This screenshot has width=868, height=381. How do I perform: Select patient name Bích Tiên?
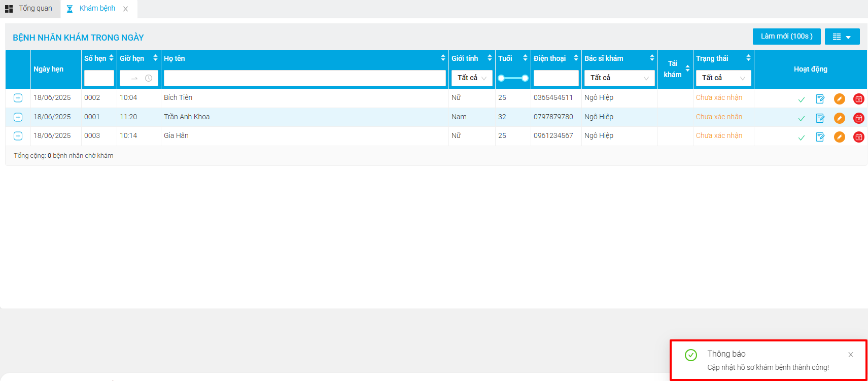[178, 98]
